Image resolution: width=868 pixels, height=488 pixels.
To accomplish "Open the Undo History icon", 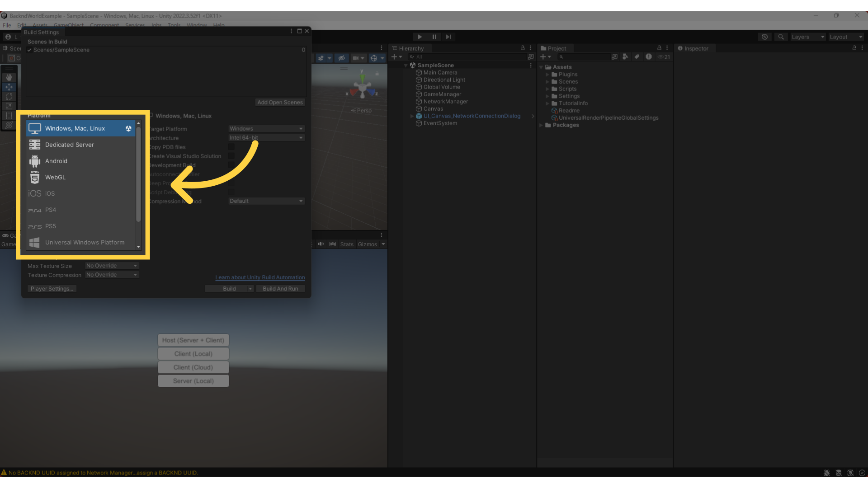I will [x=765, y=37].
